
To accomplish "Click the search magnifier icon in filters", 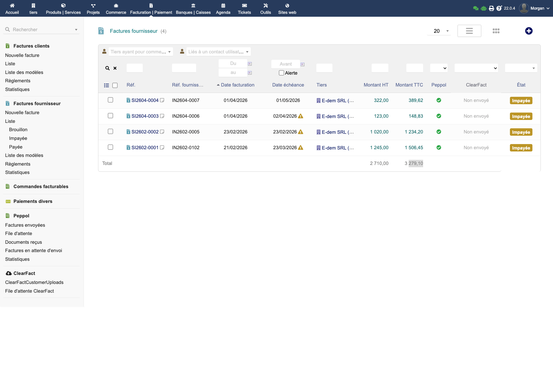I will [x=107, y=68].
